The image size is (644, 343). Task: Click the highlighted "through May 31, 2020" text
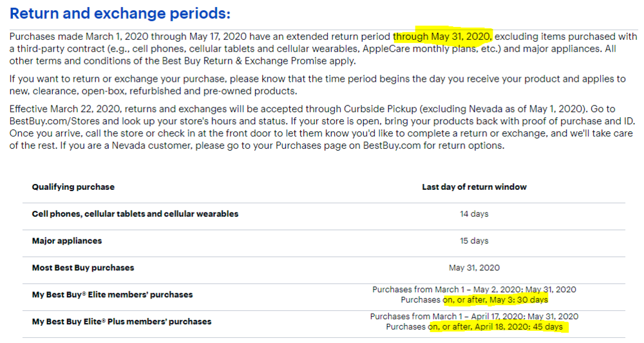[443, 36]
